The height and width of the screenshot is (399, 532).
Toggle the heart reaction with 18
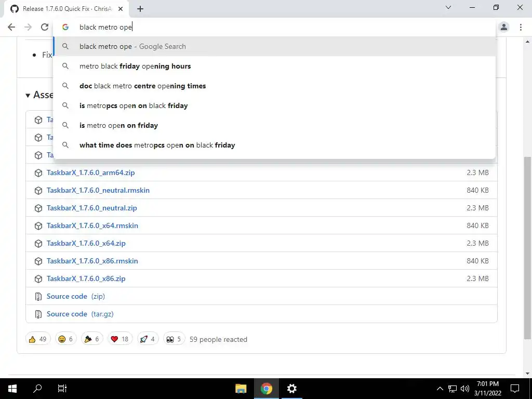coord(120,339)
